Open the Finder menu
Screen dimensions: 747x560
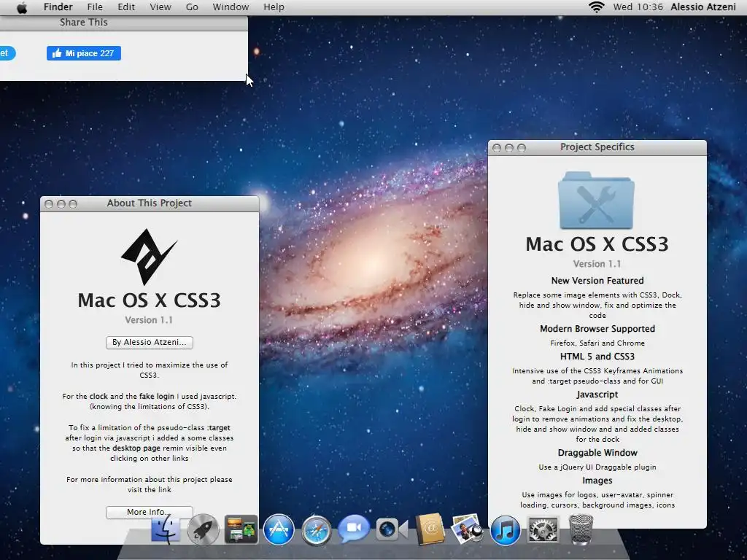coord(58,7)
